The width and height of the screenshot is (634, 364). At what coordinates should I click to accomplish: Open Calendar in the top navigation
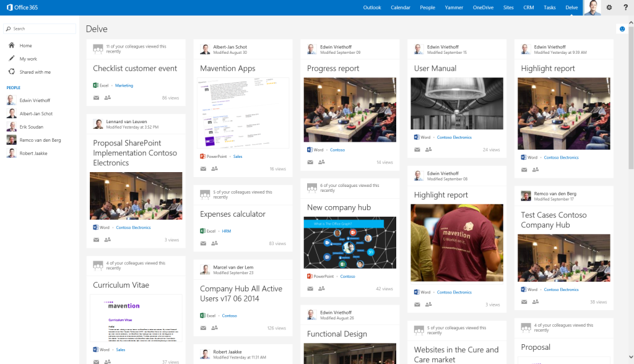[x=401, y=7]
